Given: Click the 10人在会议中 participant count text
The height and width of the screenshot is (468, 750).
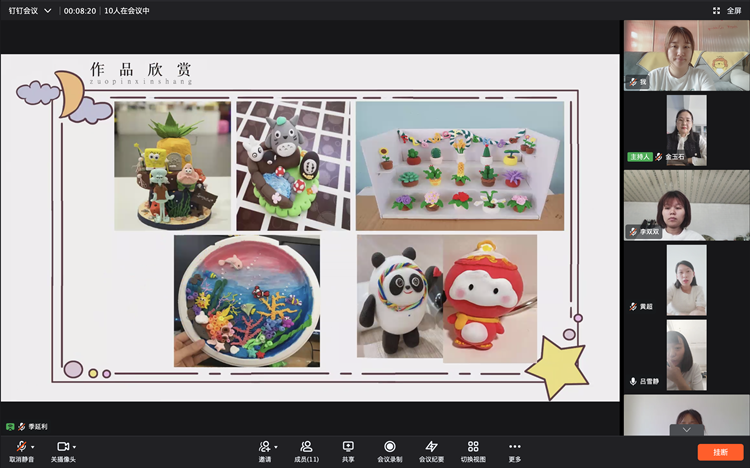Looking at the screenshot, I should [x=127, y=11].
